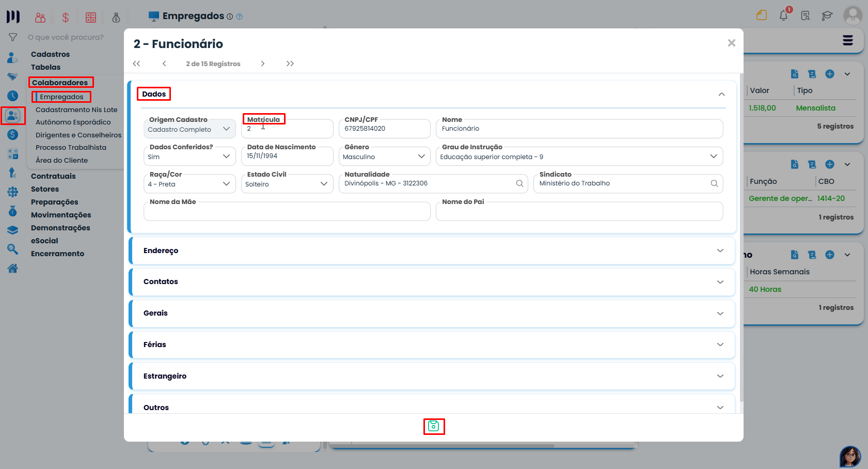868x469 pixels.
Task: Open the blue money bag sidebar icon
Action: tap(12, 211)
